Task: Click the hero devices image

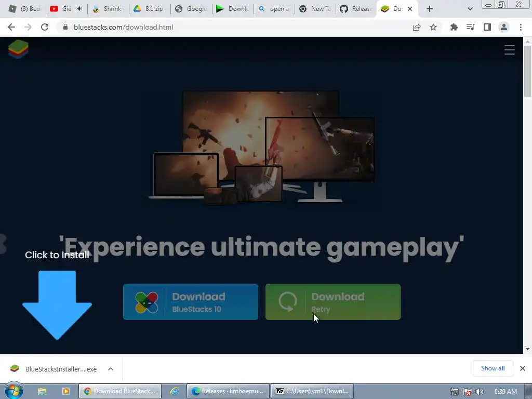Action: 262,147
